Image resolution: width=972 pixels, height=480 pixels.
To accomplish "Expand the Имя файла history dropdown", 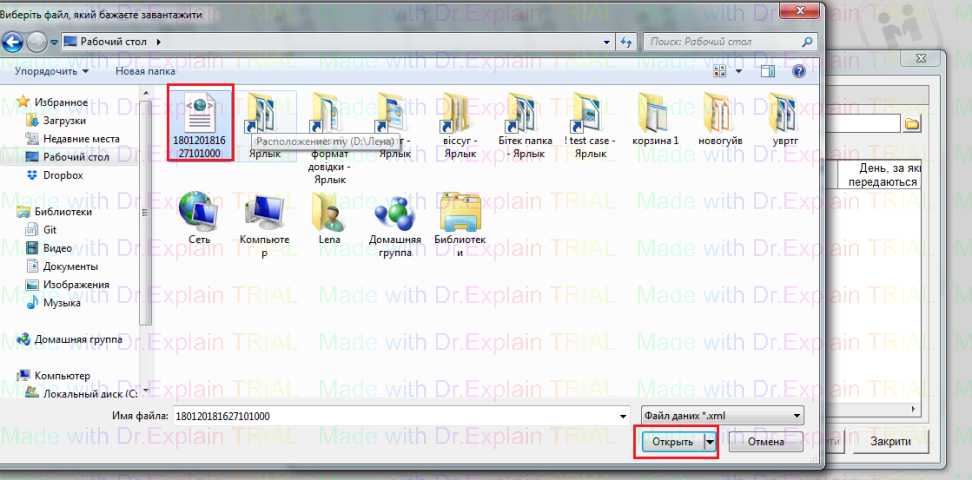I will (619, 415).
